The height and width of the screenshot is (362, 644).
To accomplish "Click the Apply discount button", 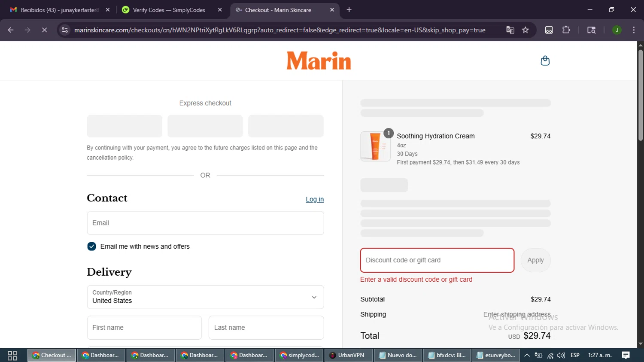I will click(535, 260).
